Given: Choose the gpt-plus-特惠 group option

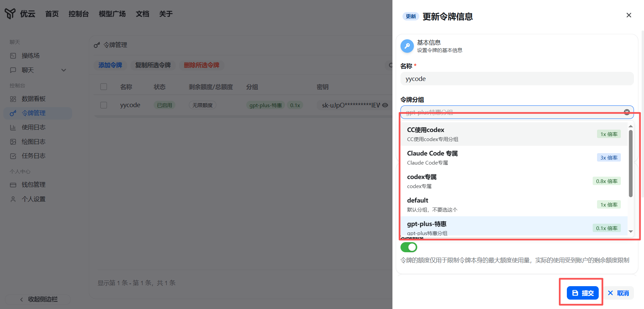Looking at the screenshot, I should tap(514, 226).
